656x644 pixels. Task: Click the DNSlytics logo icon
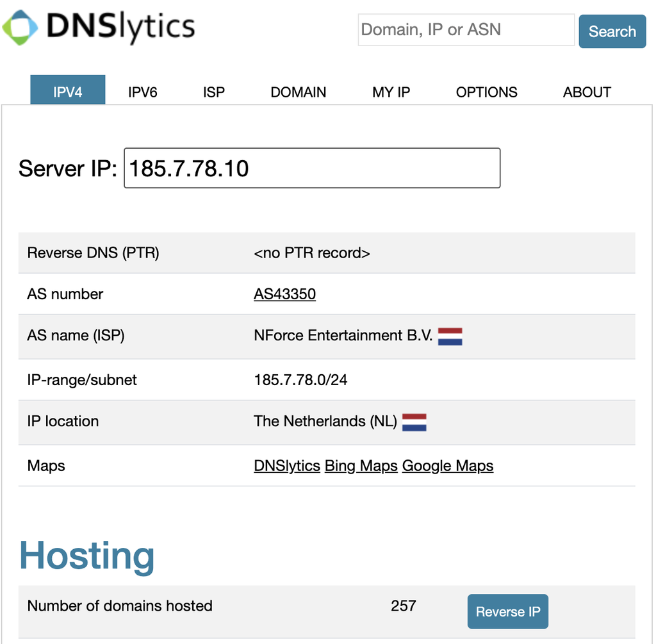pos(20,28)
